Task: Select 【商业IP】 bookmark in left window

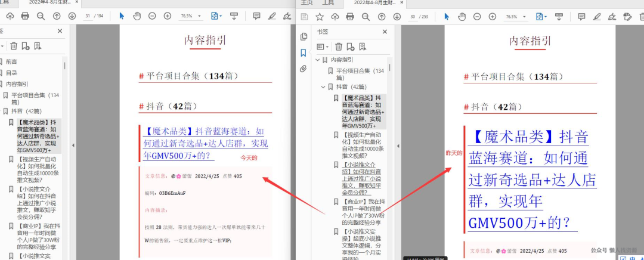Action: [39, 237]
